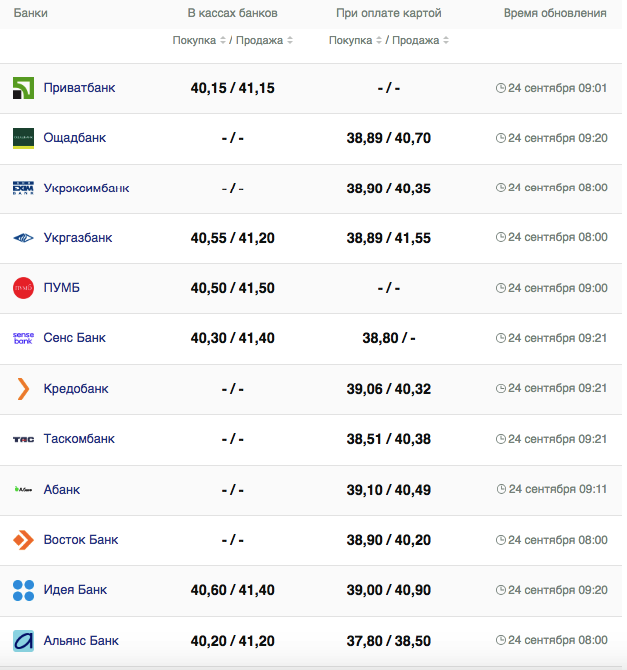Click the orange Кредобанк chevron logo
Image resolution: width=627 pixels, height=670 pixels.
pyautogui.click(x=23, y=389)
